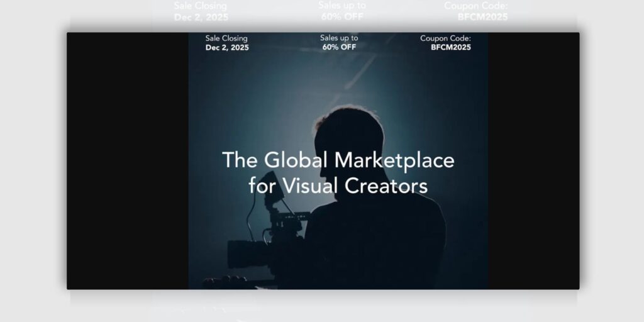
Task: Click the "Coupon Code:" label
Action: tap(445, 38)
